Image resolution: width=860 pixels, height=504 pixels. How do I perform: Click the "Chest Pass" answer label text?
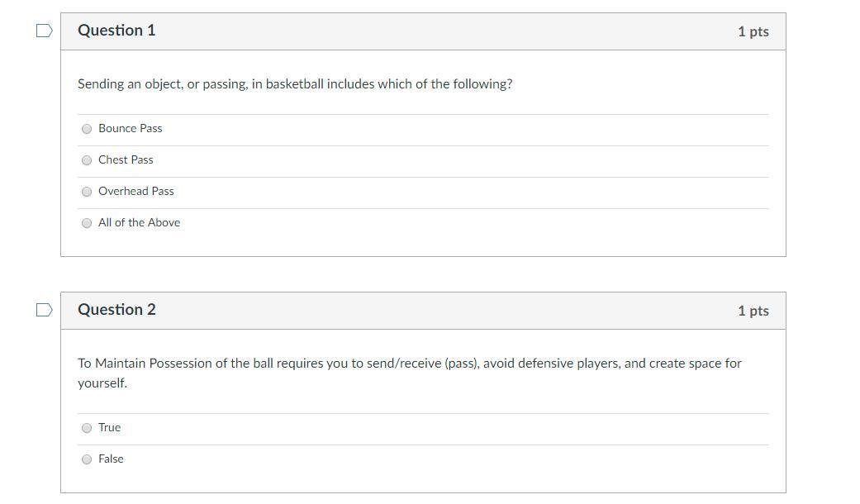(126, 159)
